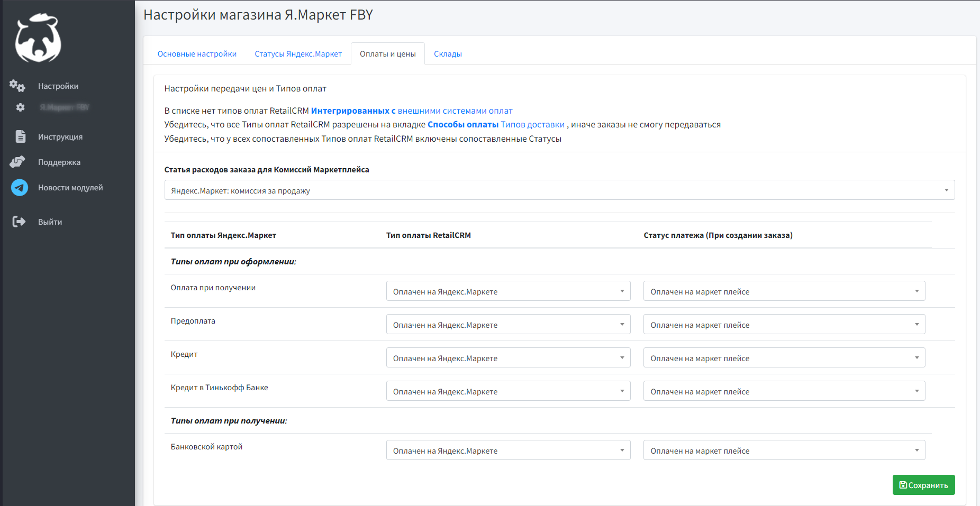Click Выйти to log out
This screenshot has height=506, width=980.
click(50, 222)
